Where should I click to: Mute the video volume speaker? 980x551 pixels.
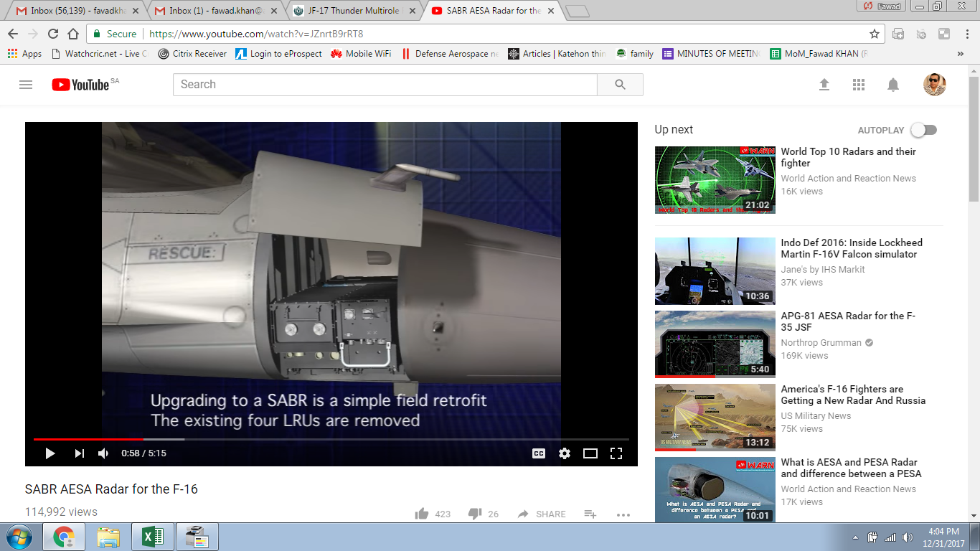tap(104, 453)
